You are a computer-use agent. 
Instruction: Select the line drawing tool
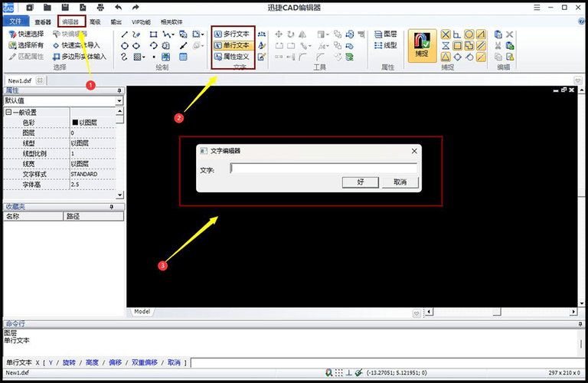click(125, 34)
